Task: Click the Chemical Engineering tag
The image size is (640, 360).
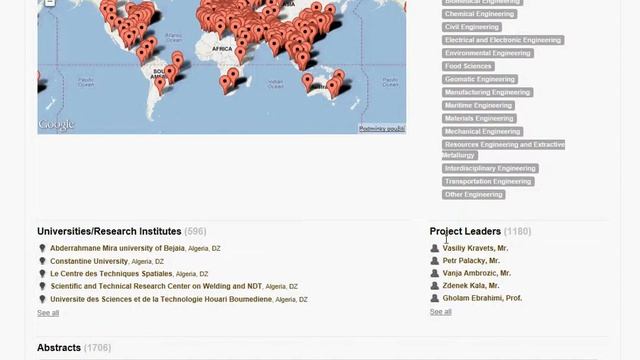Action: point(479,14)
